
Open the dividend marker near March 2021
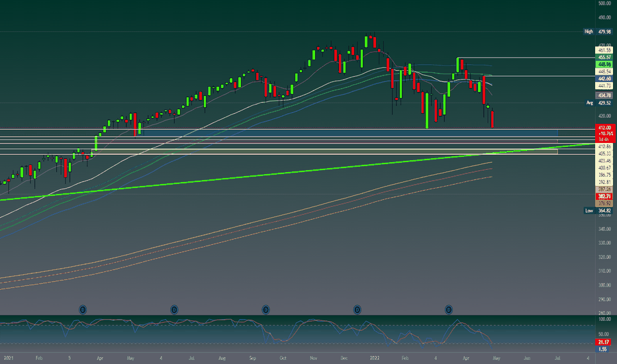(x=83, y=310)
